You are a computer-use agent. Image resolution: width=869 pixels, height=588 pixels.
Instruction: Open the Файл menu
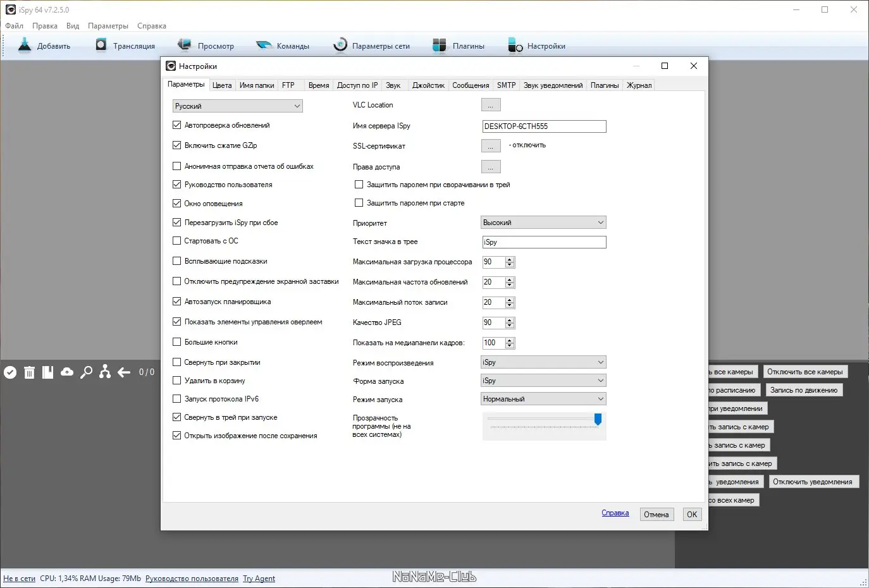(15, 26)
